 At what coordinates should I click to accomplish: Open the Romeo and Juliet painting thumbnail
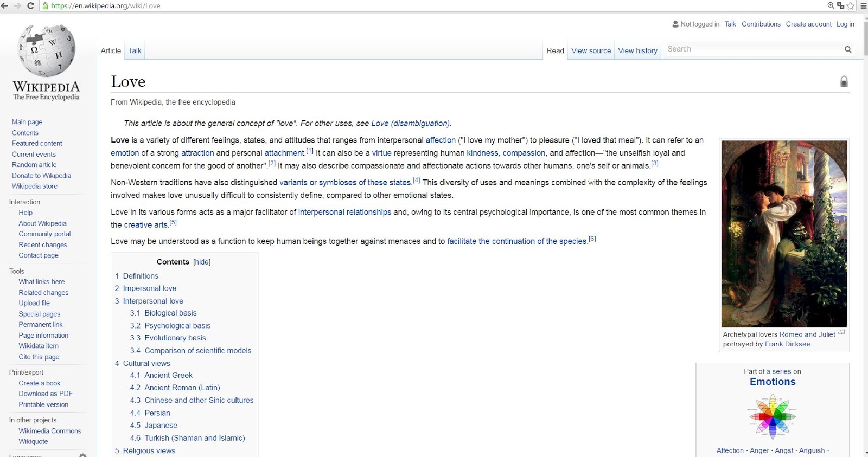point(784,234)
